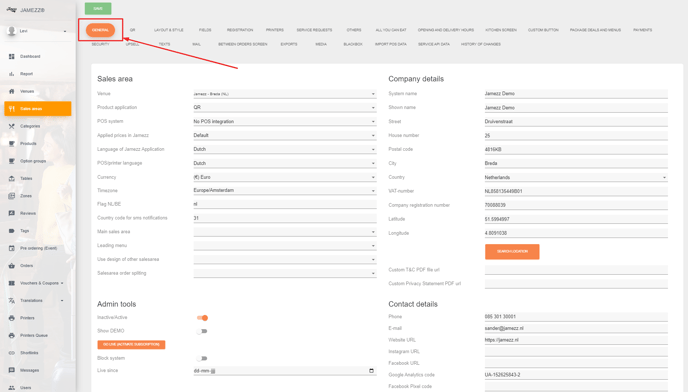Viewport: 688px width, 392px height.
Task: Click the Sales areas fork-and-knife icon
Action: coord(12,109)
